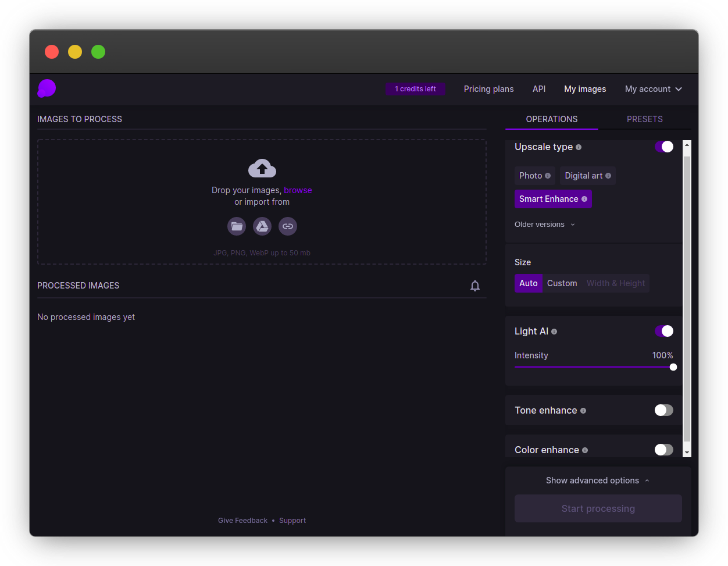
Task: Click info icon beside Color enhance
Action: pyautogui.click(x=585, y=450)
